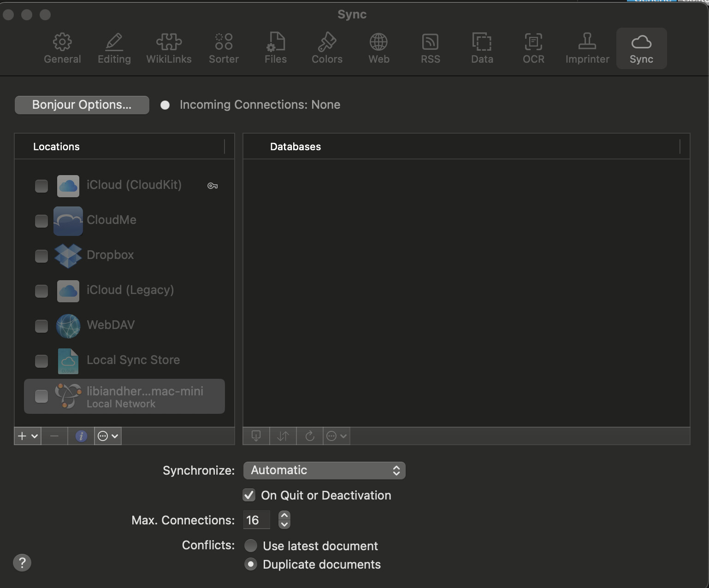This screenshot has height=588, width=709.
Task: Go to the Sorter preferences tab
Action: [x=224, y=48]
